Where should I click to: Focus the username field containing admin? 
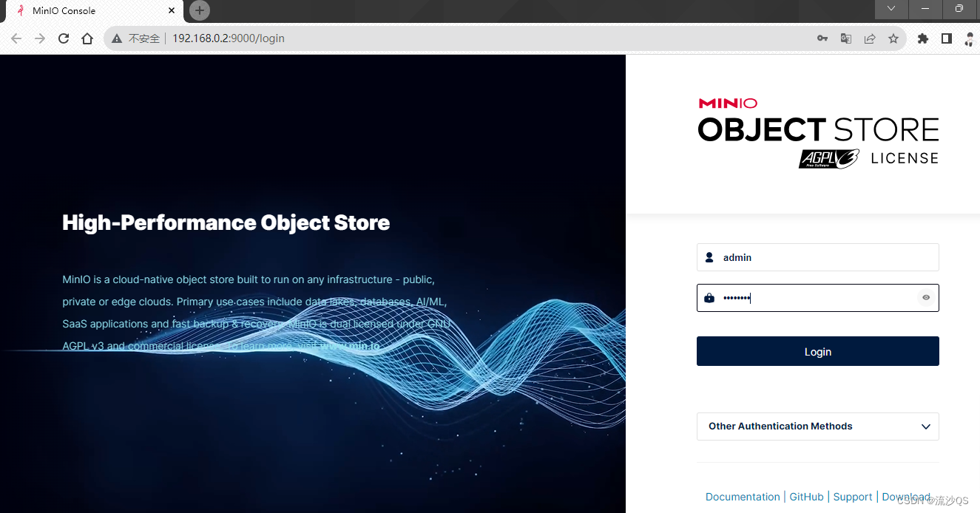[x=818, y=257]
